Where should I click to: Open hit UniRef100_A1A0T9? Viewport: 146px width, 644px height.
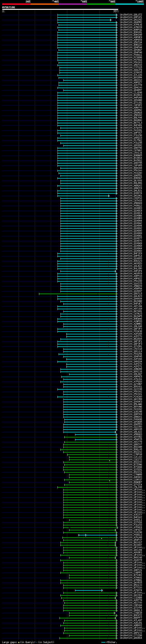point(131,560)
